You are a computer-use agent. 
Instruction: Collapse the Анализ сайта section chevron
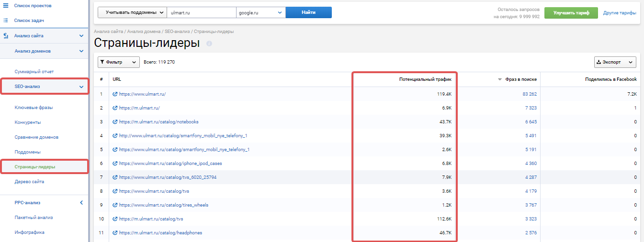[81, 36]
